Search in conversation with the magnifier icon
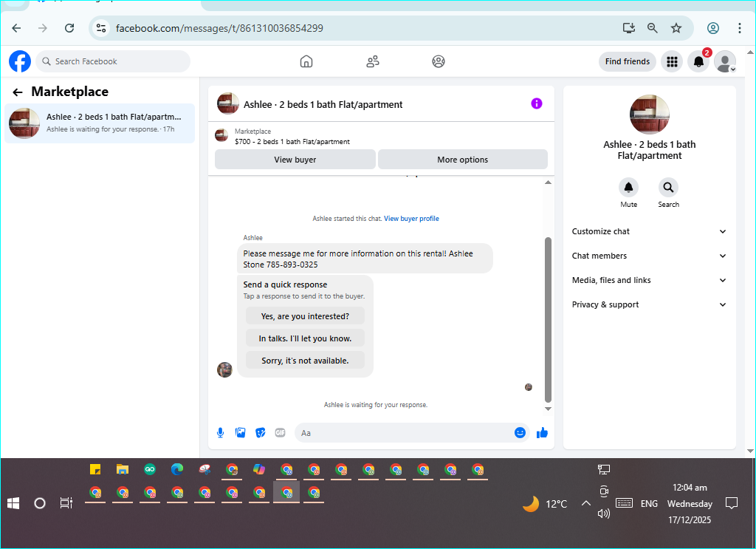The height and width of the screenshot is (549, 756). click(668, 187)
